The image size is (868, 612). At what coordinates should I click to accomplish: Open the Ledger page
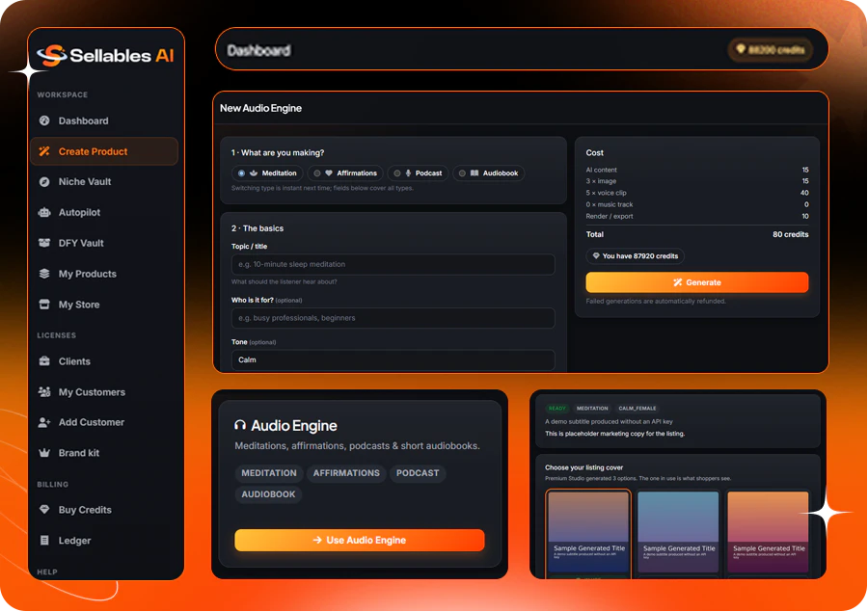tap(104, 541)
